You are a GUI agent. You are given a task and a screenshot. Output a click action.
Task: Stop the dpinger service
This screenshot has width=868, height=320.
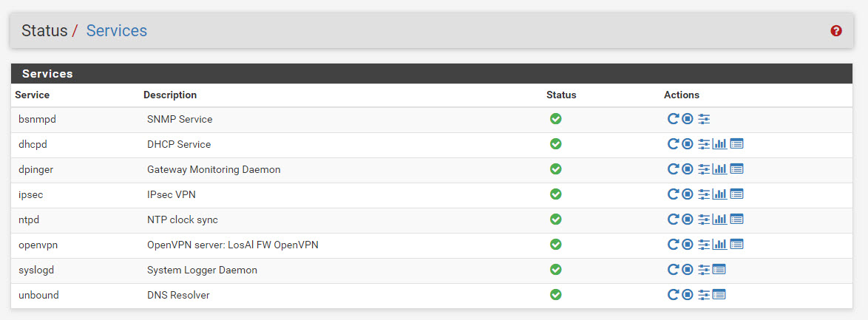688,168
